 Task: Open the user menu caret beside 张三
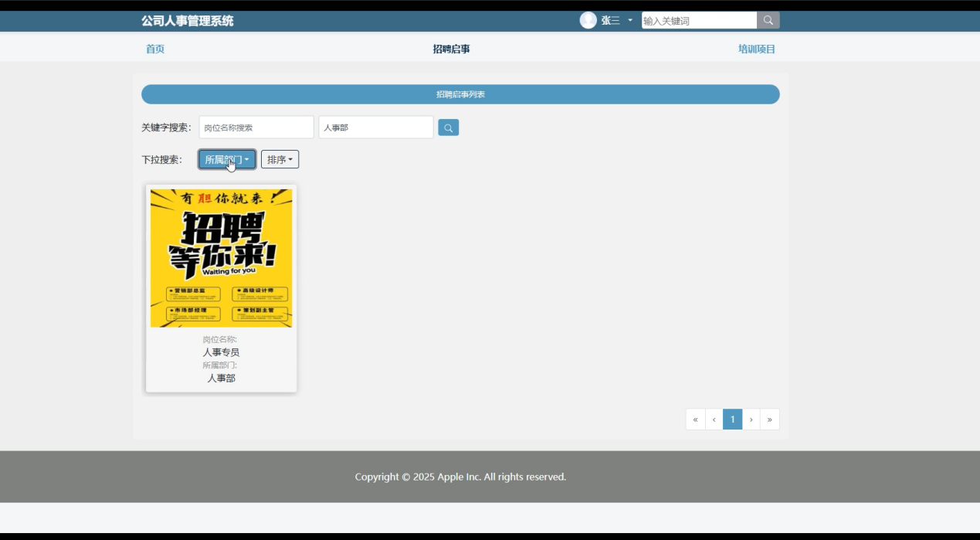(x=630, y=20)
